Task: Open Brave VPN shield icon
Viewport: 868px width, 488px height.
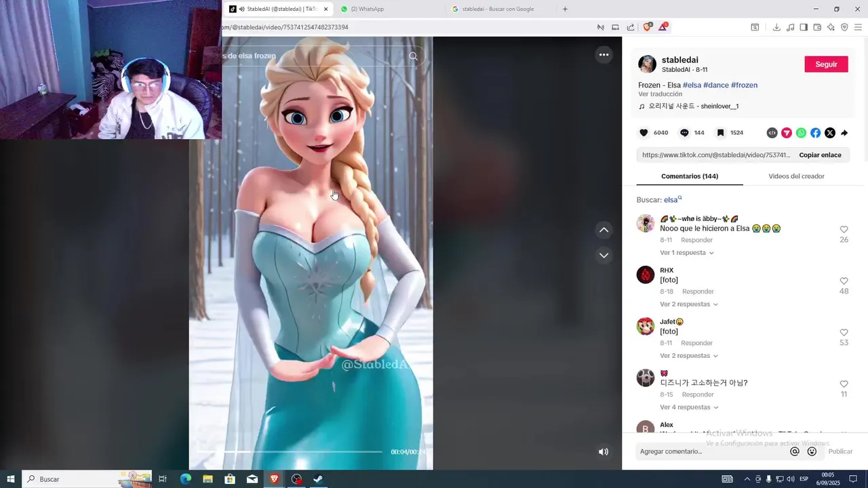Action: 844,27
